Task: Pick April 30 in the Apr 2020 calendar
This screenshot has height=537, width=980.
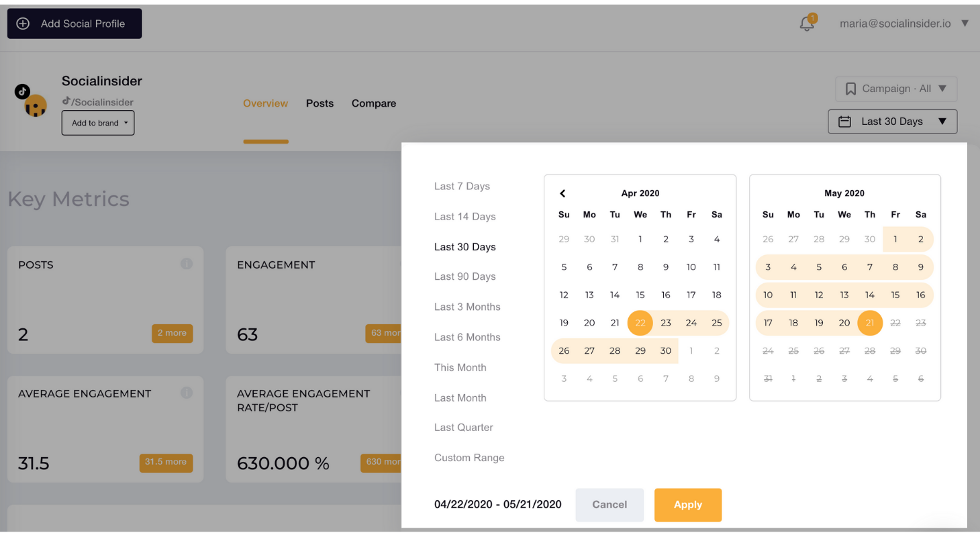Action: coord(666,350)
